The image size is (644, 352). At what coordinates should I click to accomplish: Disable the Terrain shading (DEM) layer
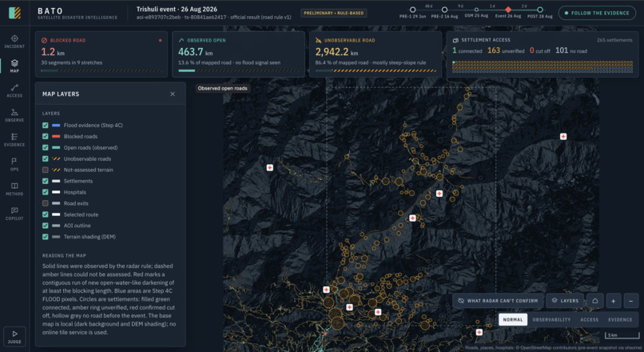coord(46,237)
